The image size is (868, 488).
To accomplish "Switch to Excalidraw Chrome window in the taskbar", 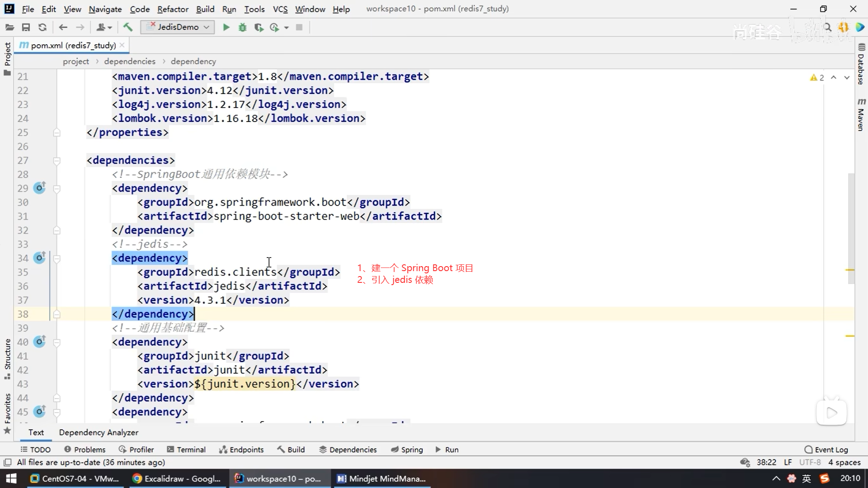I will pyautogui.click(x=177, y=479).
